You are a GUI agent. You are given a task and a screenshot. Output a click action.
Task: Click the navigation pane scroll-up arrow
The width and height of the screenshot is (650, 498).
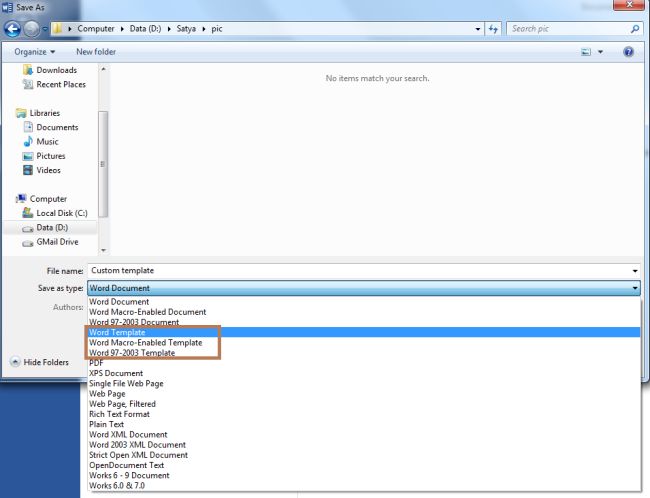pos(104,69)
